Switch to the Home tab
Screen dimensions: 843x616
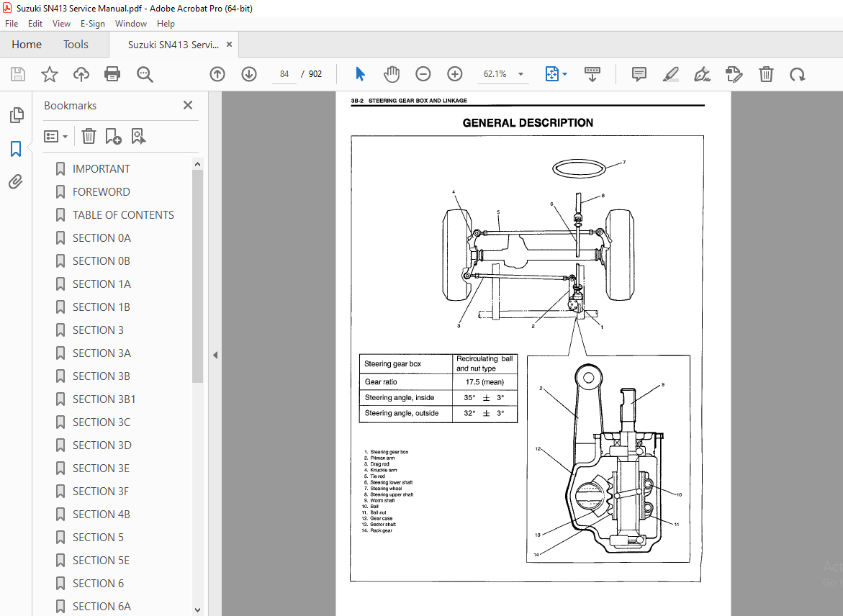(x=27, y=45)
